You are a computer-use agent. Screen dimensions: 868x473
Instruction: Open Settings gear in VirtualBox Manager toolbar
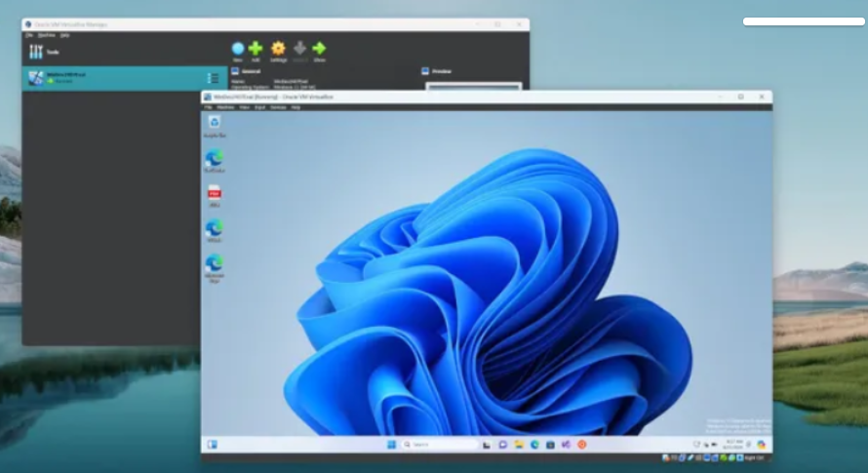[x=278, y=52]
